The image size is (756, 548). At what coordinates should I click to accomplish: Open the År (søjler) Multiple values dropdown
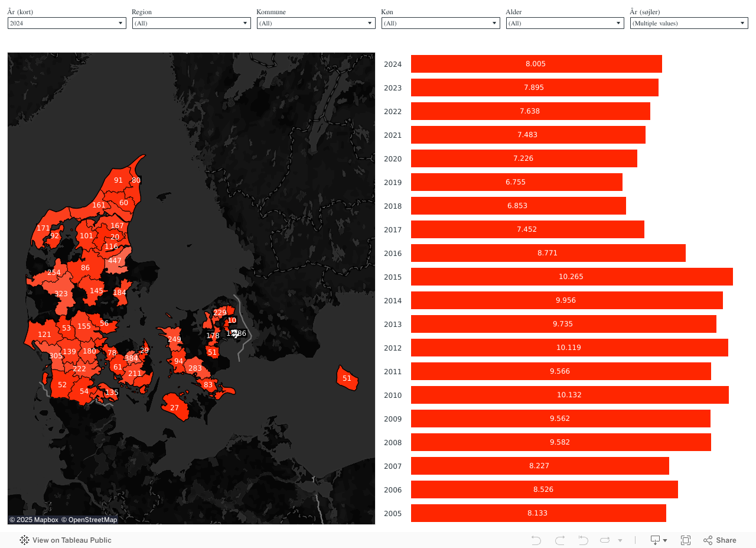coord(689,23)
